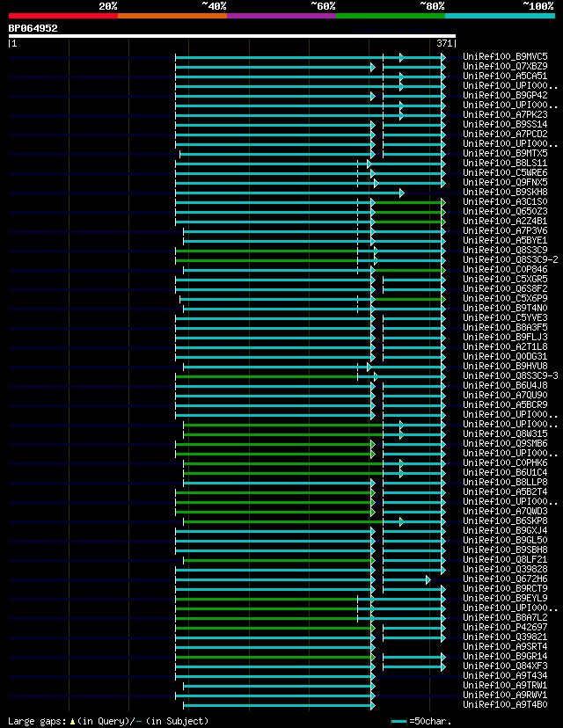The height and width of the screenshot is (728, 563).
Task: Select hit label UniRef100_Q8W315
Action: 506,434
